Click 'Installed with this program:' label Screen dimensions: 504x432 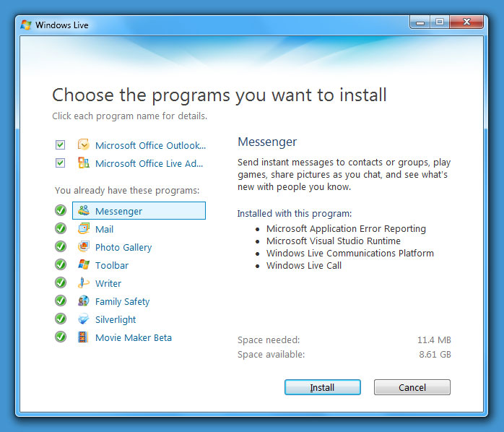pos(295,214)
